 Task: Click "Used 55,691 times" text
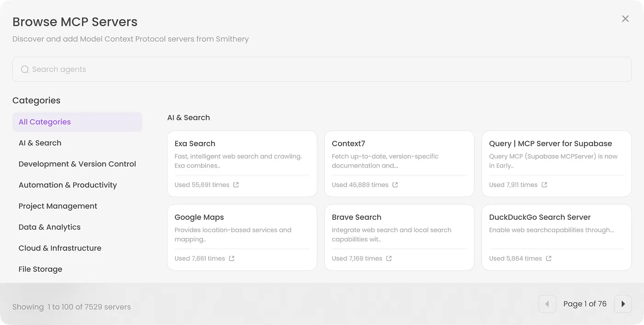click(x=202, y=185)
